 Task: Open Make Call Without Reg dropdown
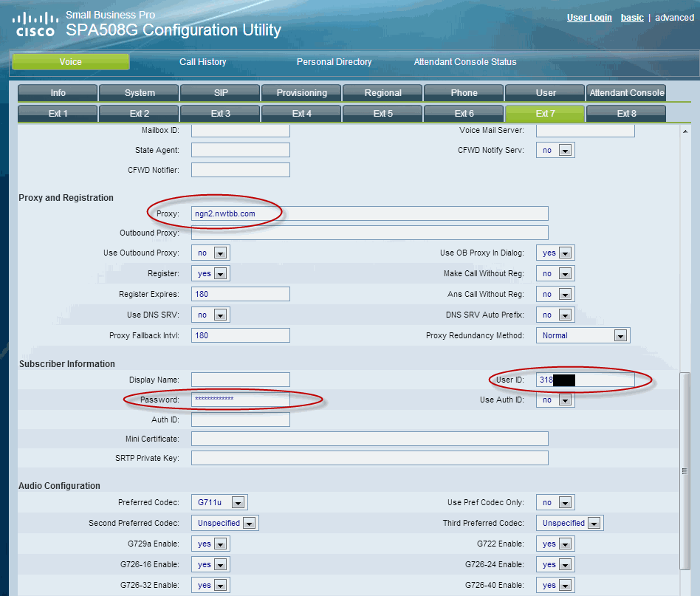[x=555, y=273]
